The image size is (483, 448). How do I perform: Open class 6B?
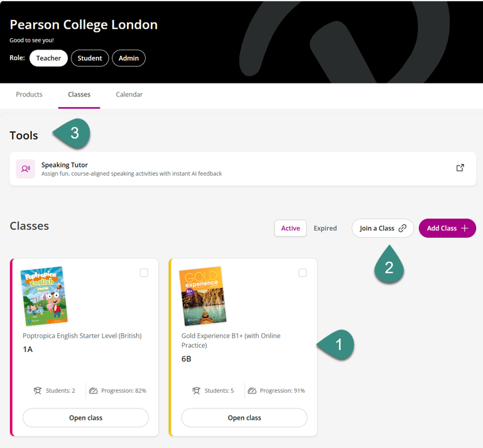244,418
